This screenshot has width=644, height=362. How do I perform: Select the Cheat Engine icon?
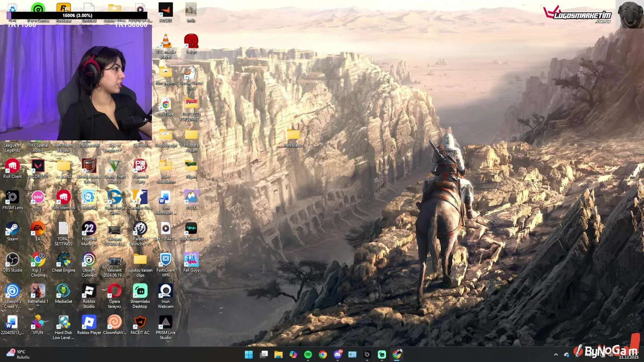(x=63, y=262)
